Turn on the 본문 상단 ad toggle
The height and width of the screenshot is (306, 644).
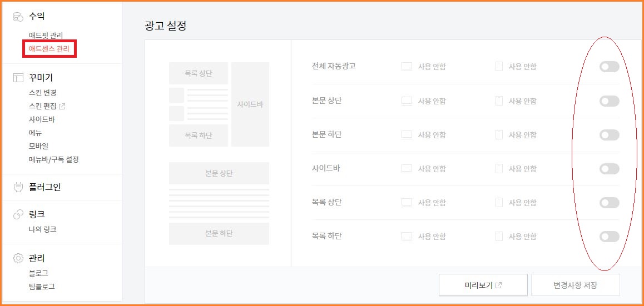(x=609, y=101)
